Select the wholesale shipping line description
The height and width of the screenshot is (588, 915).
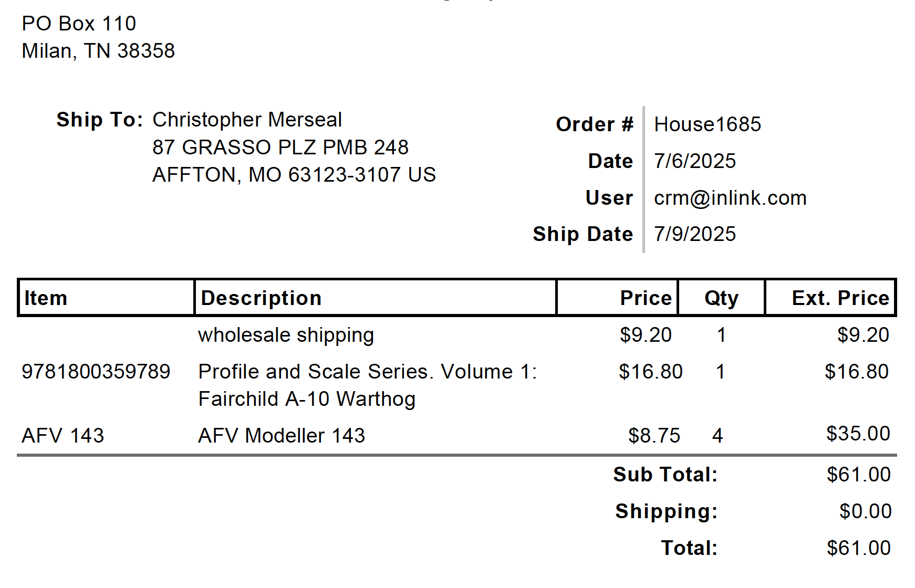[x=286, y=335]
